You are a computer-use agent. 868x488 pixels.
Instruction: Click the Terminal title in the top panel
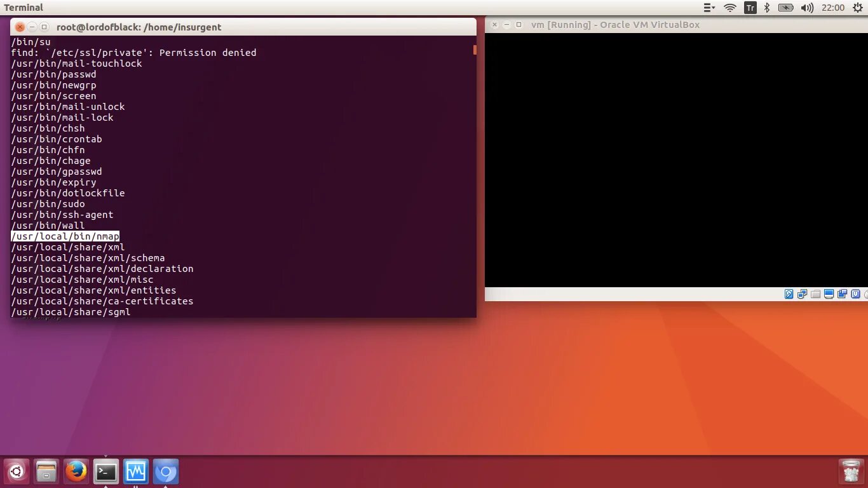[x=24, y=8]
